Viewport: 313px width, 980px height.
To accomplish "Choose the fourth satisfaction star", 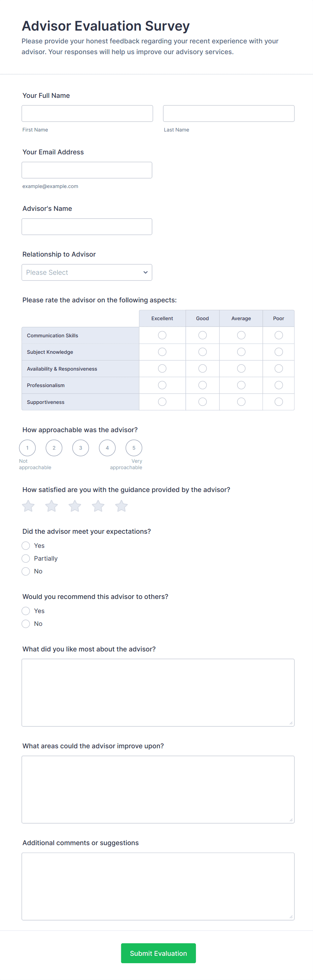I will tap(98, 506).
